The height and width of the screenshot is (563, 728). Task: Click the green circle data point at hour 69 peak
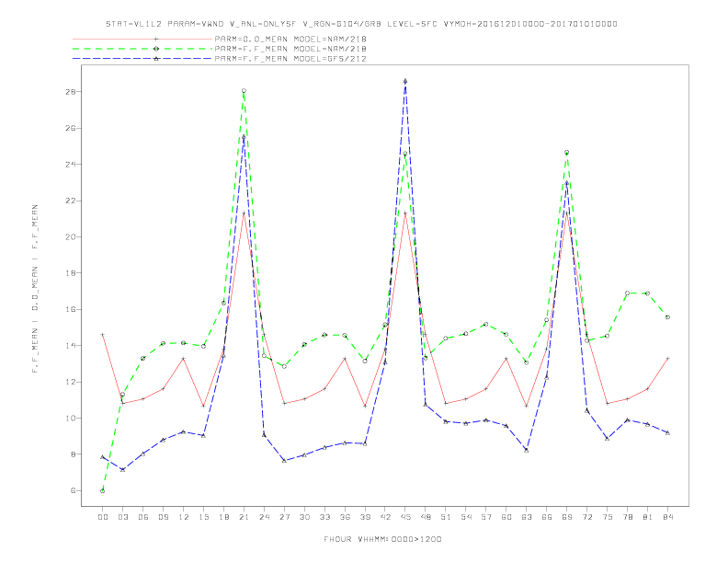[x=566, y=153]
